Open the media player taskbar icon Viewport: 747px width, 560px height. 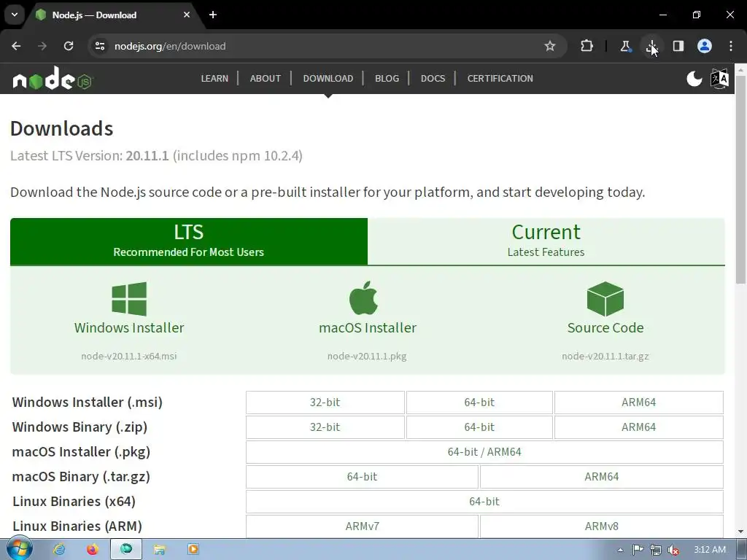tap(193, 549)
